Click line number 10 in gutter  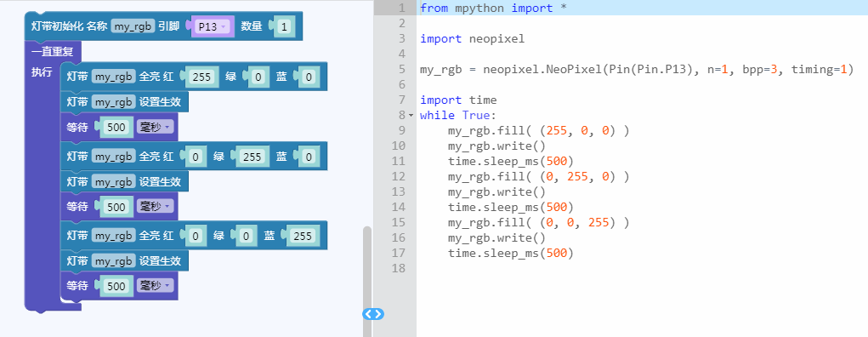[399, 146]
